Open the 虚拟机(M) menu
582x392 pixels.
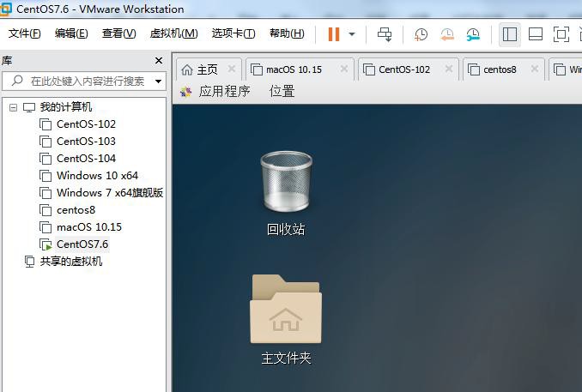pos(173,34)
